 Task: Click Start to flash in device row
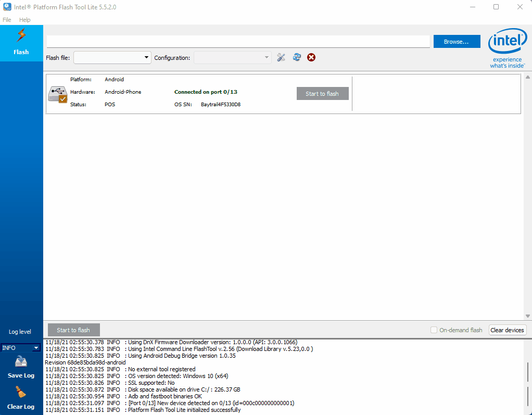[x=322, y=94]
